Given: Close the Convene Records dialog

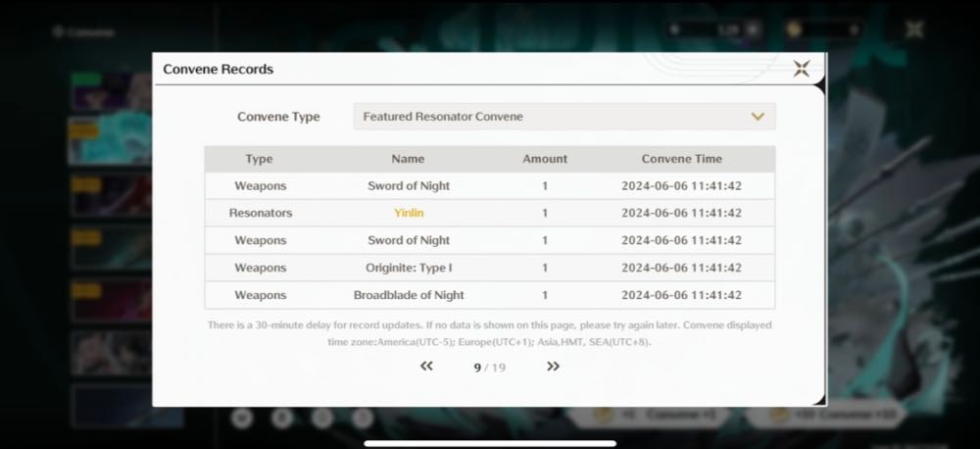Looking at the screenshot, I should (x=802, y=69).
